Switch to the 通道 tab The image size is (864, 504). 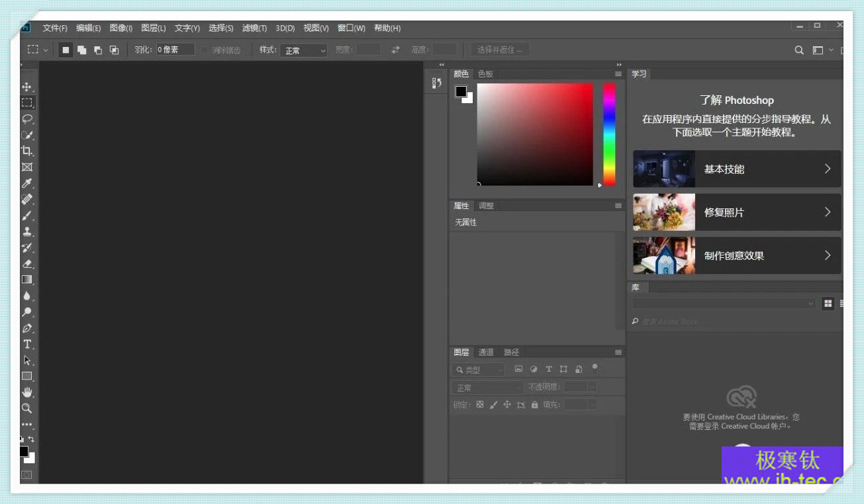[x=486, y=353]
